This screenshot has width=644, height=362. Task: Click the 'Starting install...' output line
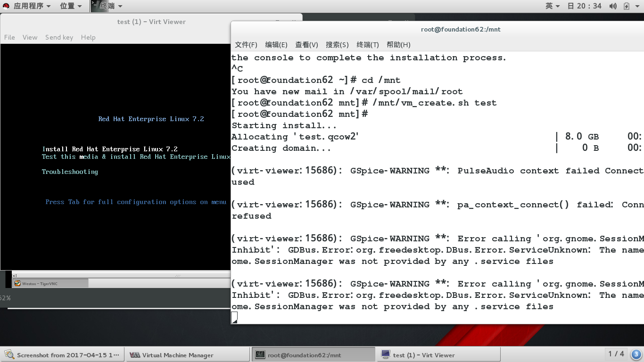point(284,125)
